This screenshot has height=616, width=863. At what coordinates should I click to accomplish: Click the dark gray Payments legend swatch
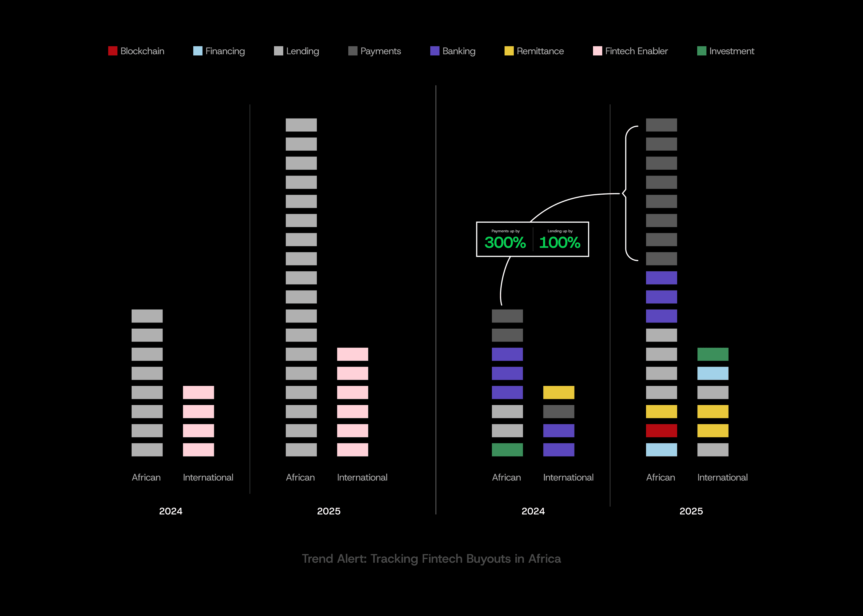[x=353, y=51]
